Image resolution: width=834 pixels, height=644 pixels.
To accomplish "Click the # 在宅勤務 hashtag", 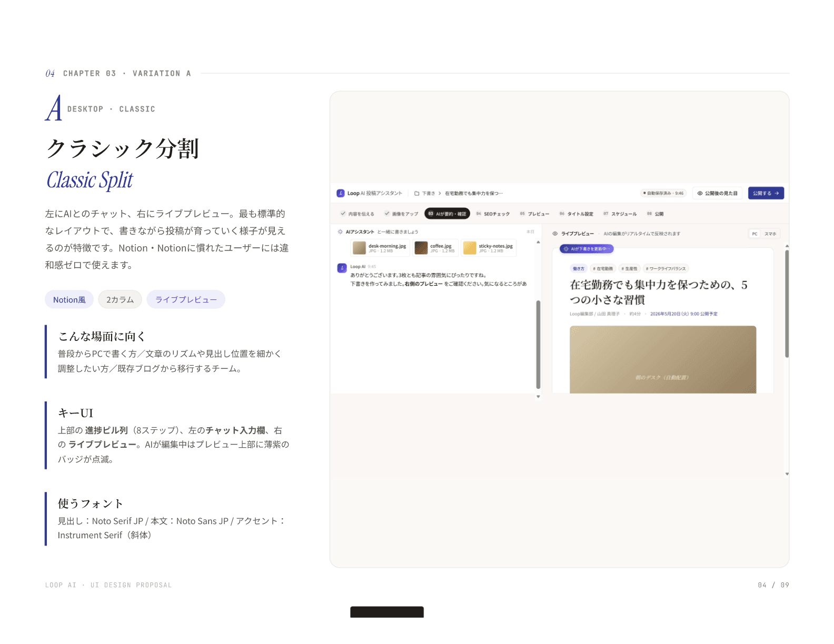I will [603, 268].
